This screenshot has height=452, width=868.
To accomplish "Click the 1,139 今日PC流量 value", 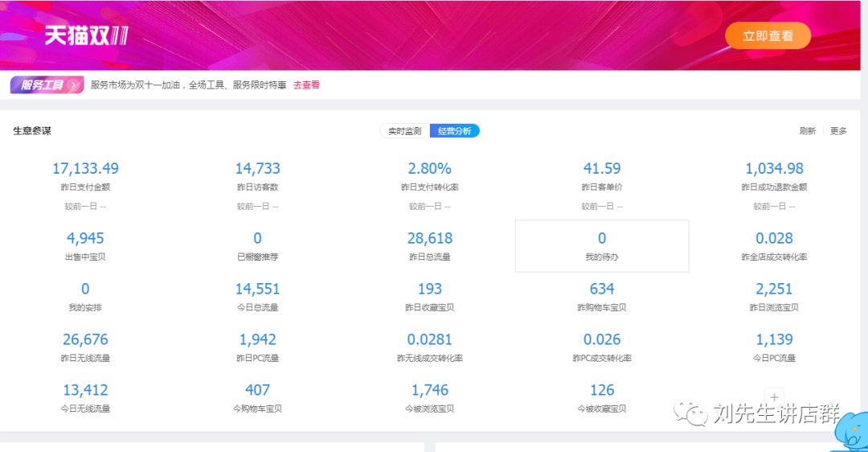I will tap(774, 339).
